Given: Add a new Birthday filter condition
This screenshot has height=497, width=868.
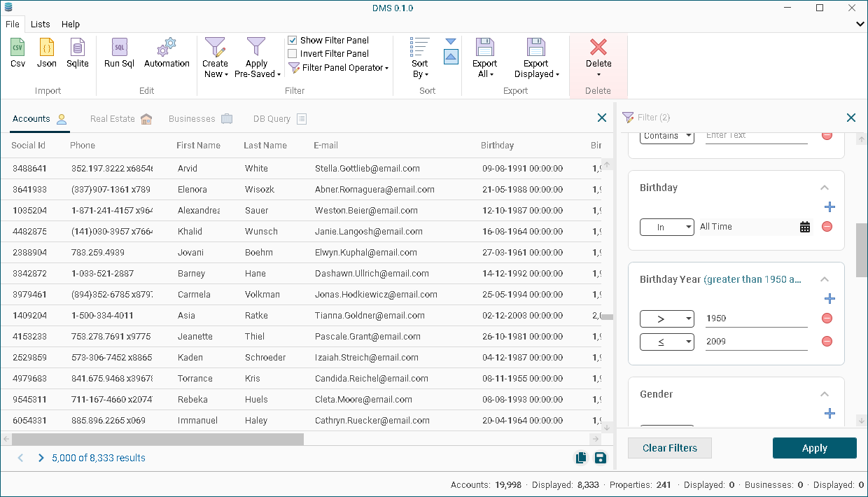Looking at the screenshot, I should point(829,207).
